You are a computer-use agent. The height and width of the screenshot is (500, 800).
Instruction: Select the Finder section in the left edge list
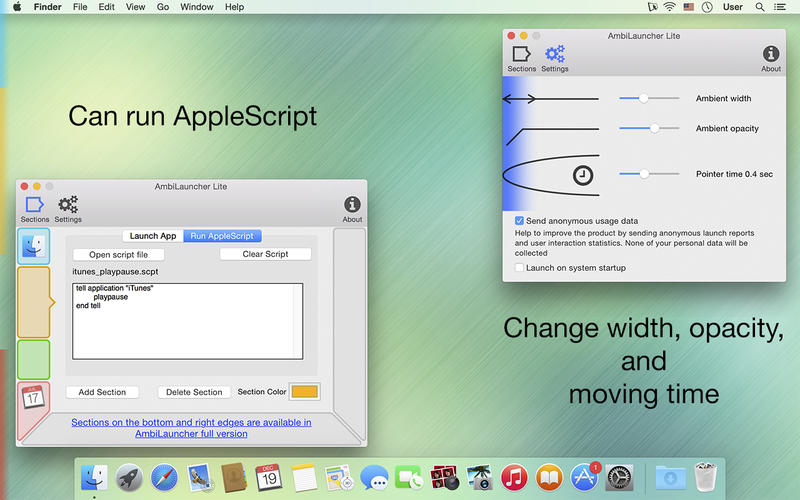[x=34, y=246]
